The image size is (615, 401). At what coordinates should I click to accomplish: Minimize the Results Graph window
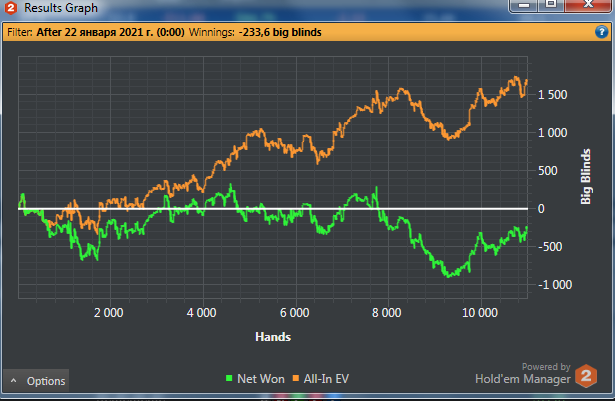point(524,5)
